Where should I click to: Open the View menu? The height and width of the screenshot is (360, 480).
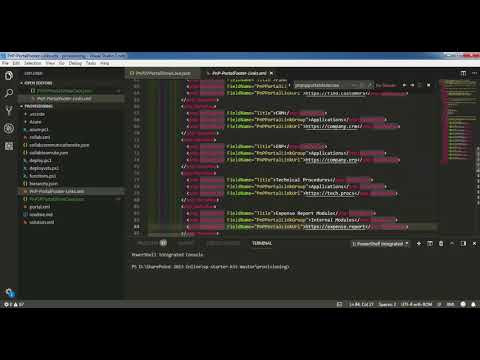click(50, 63)
